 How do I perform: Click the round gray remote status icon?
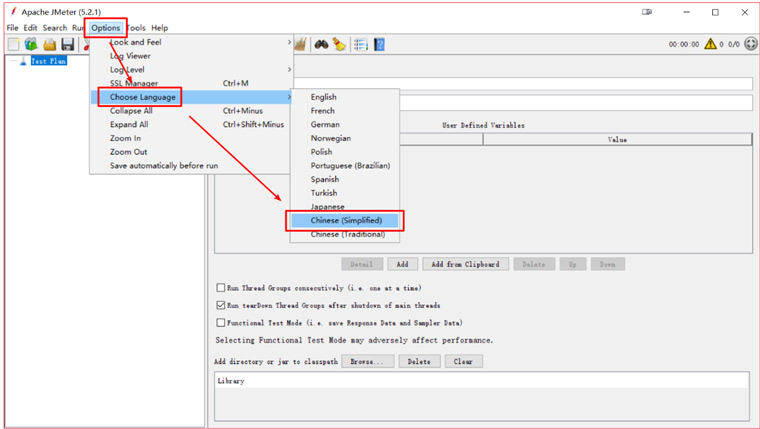coord(750,44)
